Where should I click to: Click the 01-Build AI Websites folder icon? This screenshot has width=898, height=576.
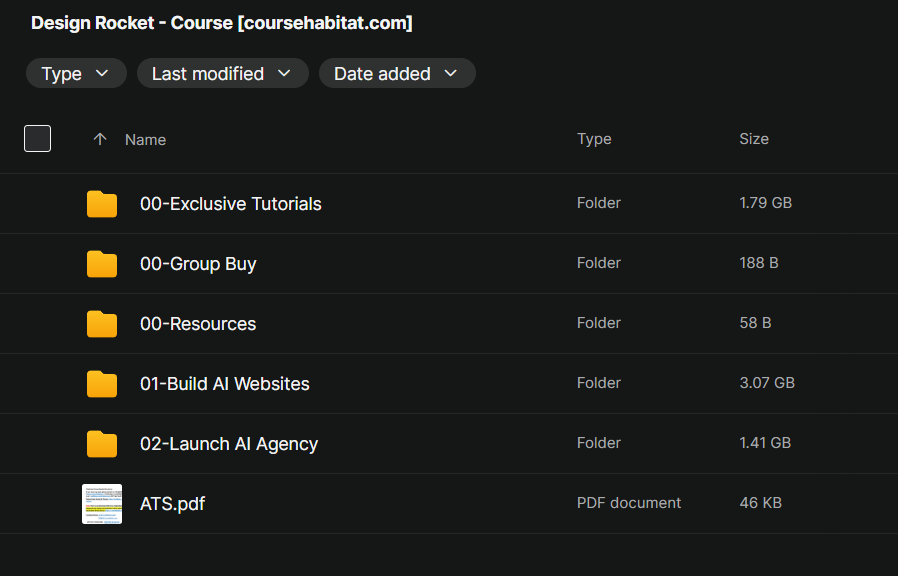point(102,384)
